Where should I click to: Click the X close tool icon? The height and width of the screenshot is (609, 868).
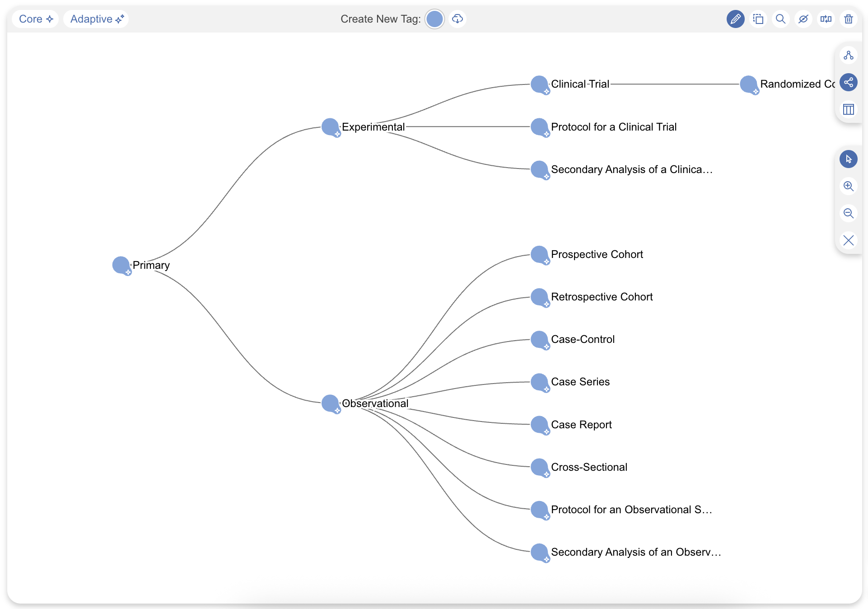pyautogui.click(x=849, y=240)
